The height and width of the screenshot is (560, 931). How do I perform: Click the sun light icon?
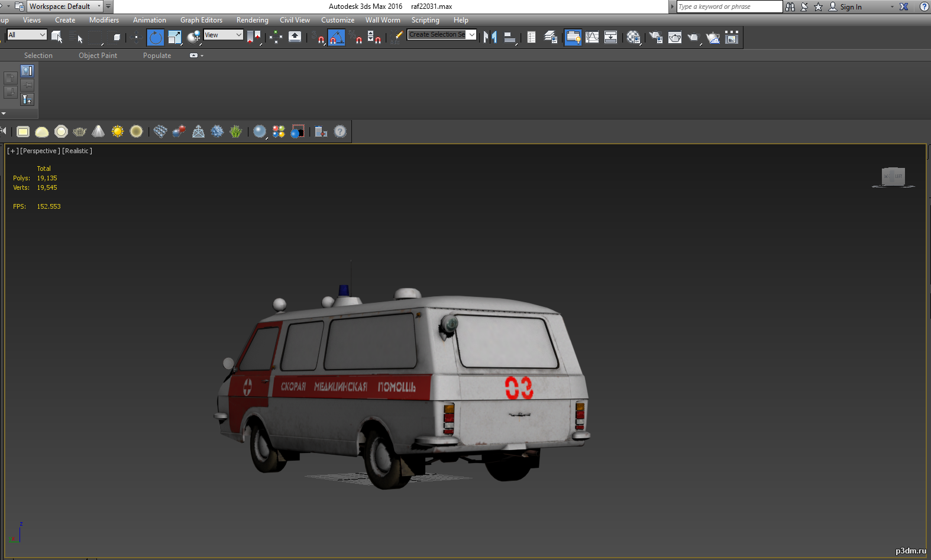[118, 131]
